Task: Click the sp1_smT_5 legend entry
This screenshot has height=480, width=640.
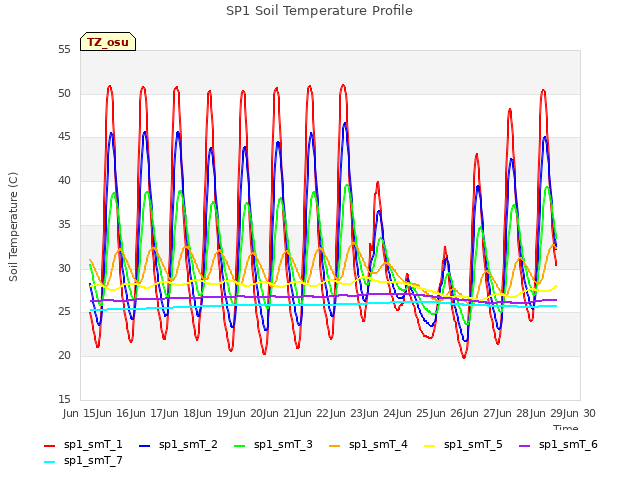Action: coord(464,444)
